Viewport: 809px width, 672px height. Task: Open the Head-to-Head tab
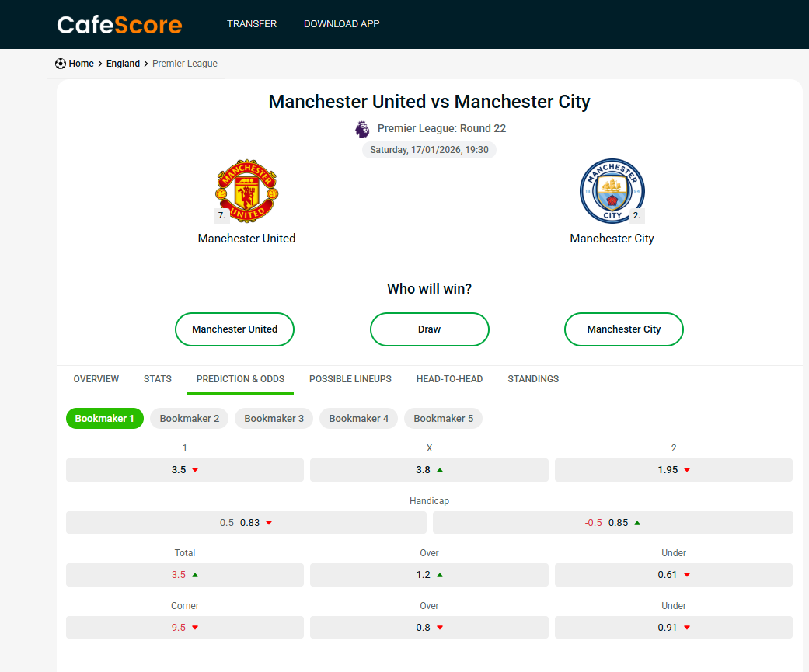449,379
